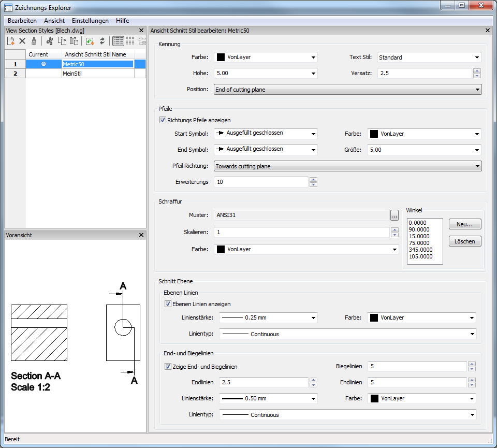Click the Löschen button
This screenshot has height=448, width=497.
[465, 241]
